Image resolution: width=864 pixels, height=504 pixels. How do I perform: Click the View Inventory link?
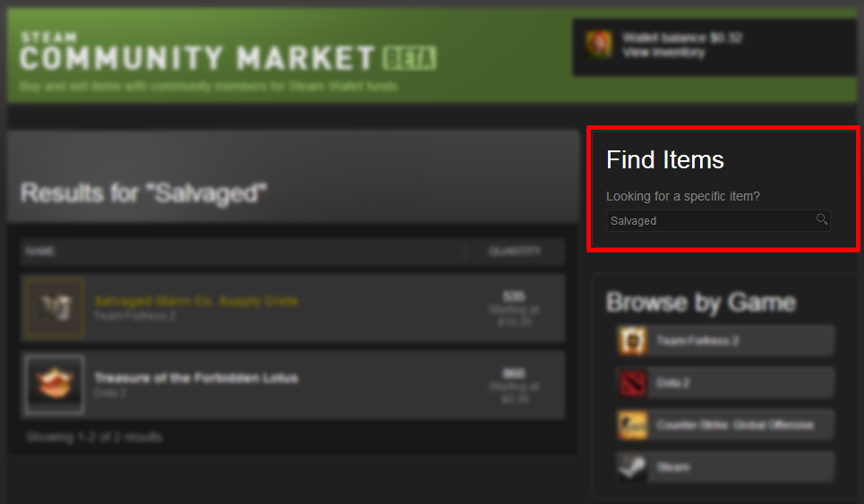(x=663, y=52)
